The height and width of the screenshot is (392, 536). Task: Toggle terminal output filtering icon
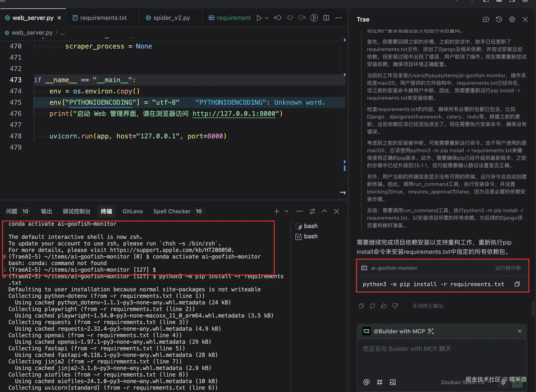click(x=312, y=211)
